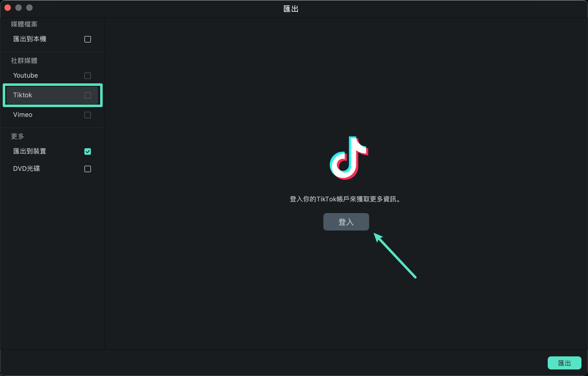The height and width of the screenshot is (376, 588).
Task: Switch to the Vimeo export option
Action: tap(23, 115)
